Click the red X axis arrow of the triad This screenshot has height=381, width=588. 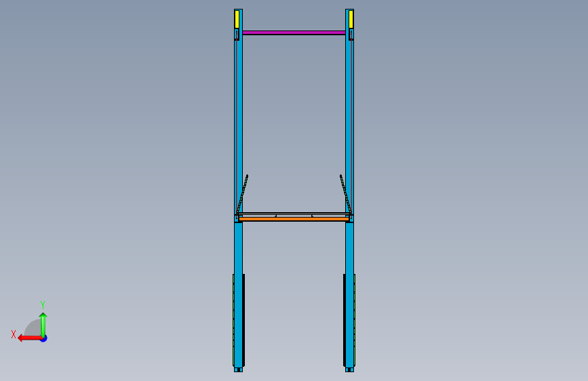click(x=29, y=338)
